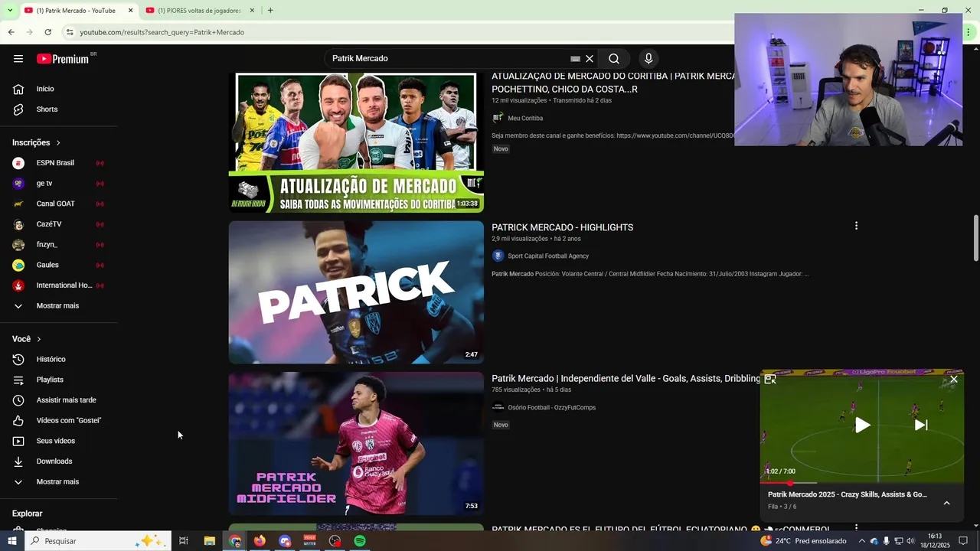980x551 pixels.
Task: Expand the miniplayer queue chevron
Action: 946,503
